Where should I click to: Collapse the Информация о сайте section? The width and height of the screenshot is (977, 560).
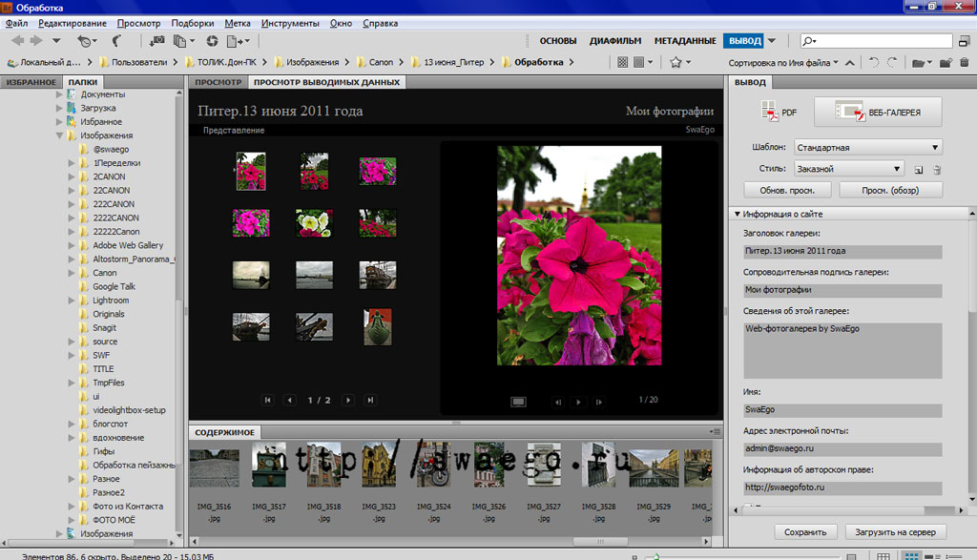coord(738,214)
